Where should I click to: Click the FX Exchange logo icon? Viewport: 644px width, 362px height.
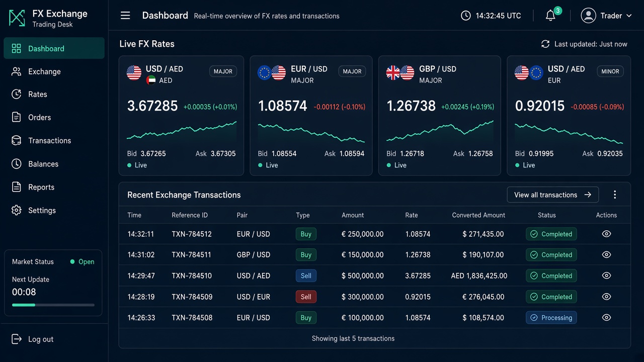pyautogui.click(x=17, y=18)
